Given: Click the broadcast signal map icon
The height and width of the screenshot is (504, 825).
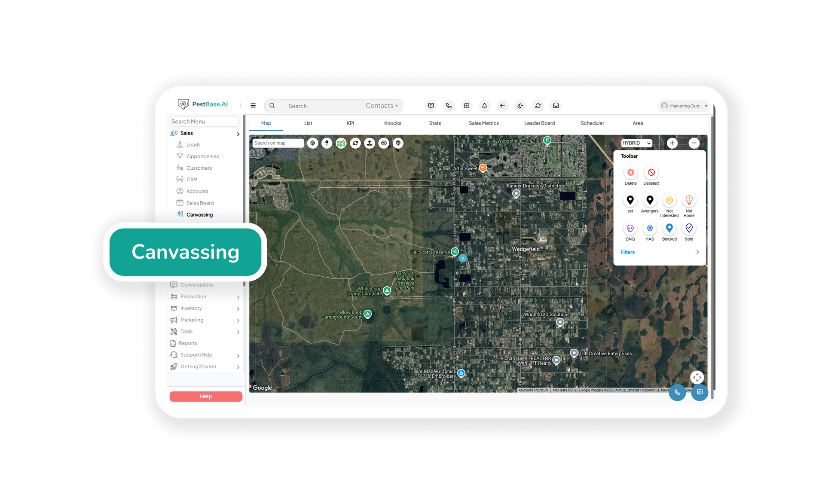Looking at the screenshot, I should 398,143.
